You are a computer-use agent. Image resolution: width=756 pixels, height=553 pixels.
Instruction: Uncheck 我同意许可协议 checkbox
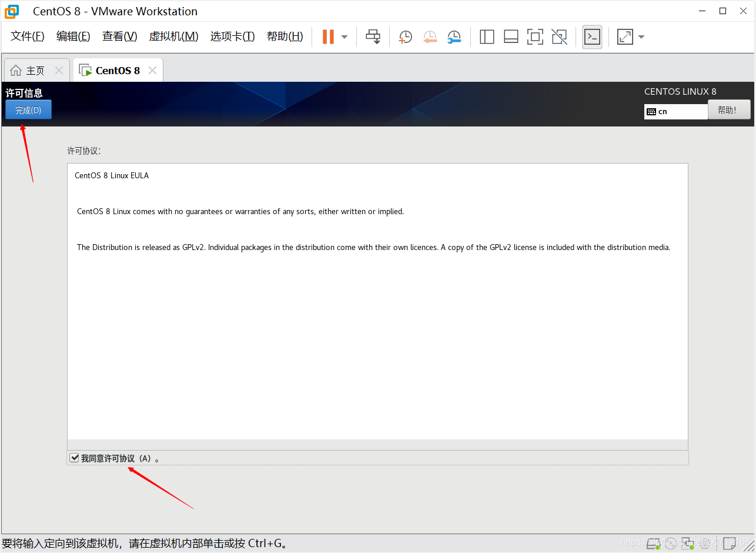click(x=74, y=458)
